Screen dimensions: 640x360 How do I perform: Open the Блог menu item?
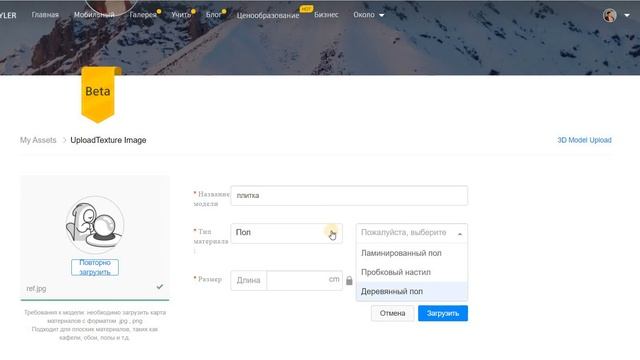(213, 15)
